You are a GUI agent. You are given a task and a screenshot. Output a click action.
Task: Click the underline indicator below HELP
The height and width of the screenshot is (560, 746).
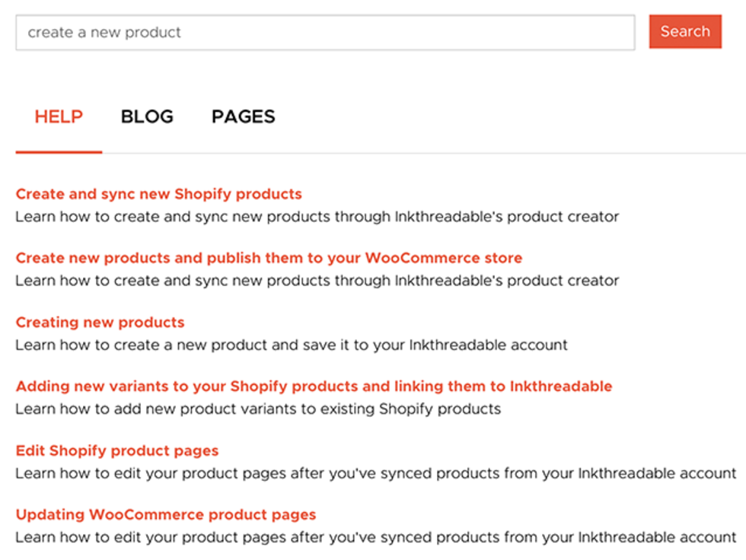(59, 151)
